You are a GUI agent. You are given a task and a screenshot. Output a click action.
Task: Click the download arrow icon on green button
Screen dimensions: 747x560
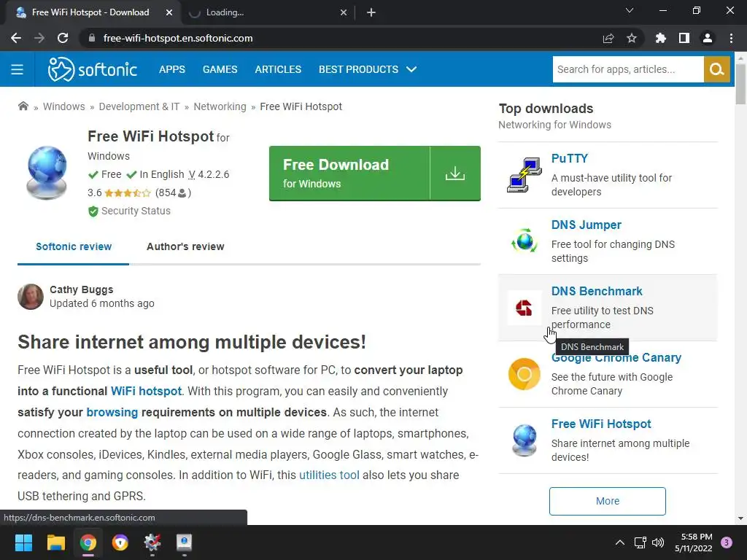click(x=455, y=174)
